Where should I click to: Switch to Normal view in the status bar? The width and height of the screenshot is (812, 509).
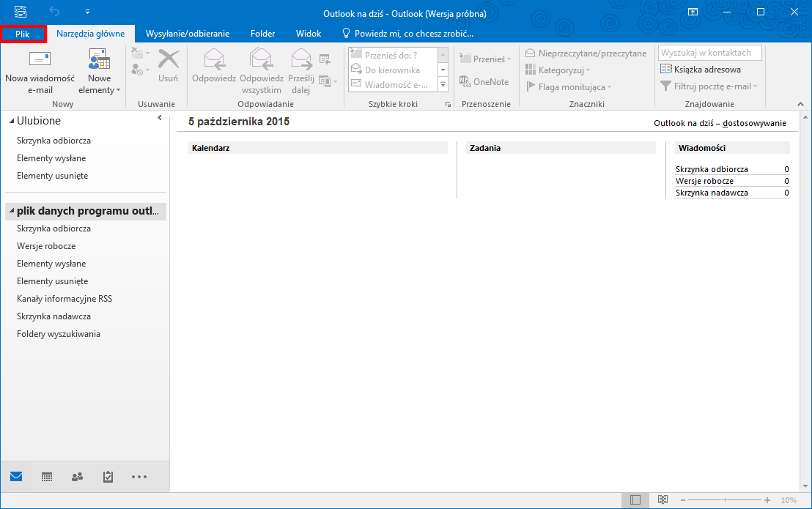pyautogui.click(x=635, y=500)
